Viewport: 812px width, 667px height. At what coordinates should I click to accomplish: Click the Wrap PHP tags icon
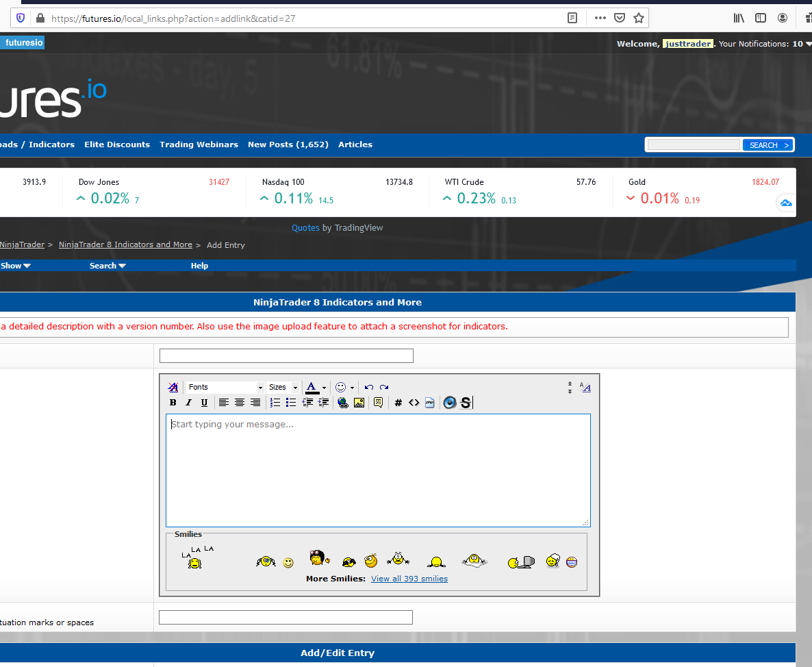[430, 403]
